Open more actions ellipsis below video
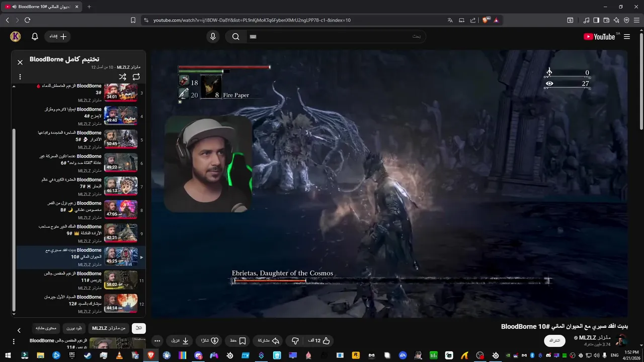The width and height of the screenshot is (644, 362). [157, 341]
